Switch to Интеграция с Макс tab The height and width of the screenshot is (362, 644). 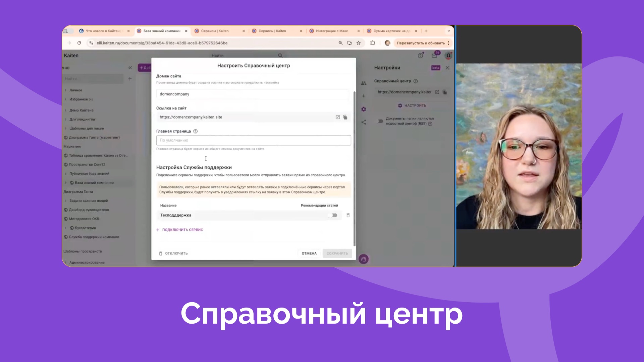pyautogui.click(x=332, y=31)
